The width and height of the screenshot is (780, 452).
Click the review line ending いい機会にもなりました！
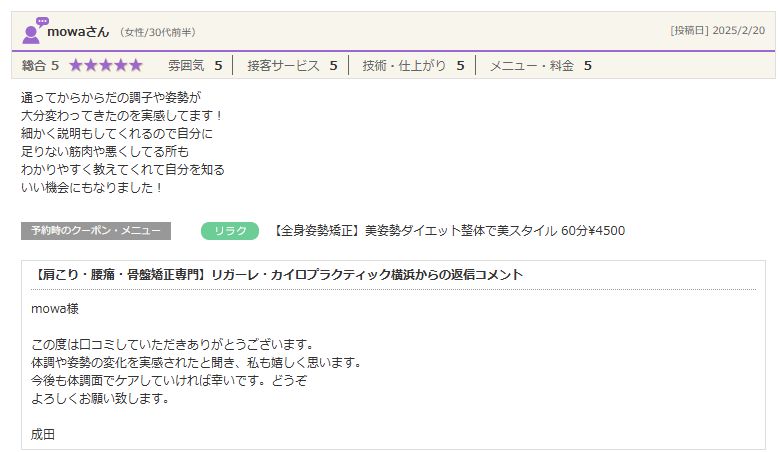92,187
